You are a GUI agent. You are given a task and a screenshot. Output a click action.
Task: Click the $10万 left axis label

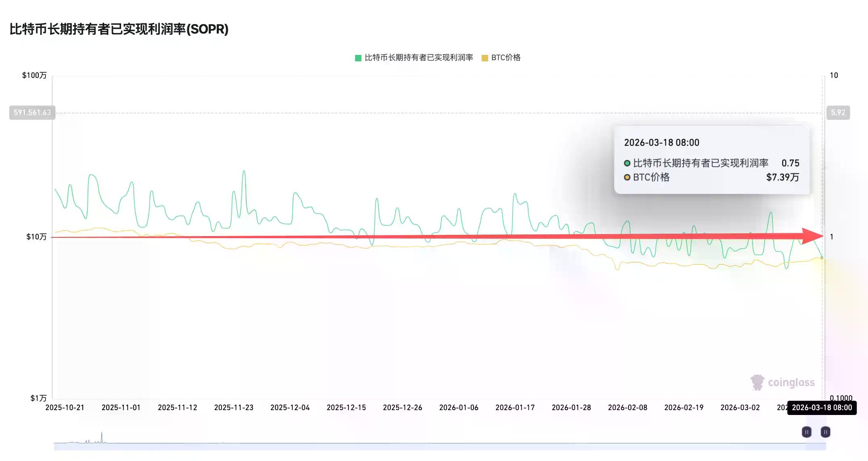pos(36,237)
